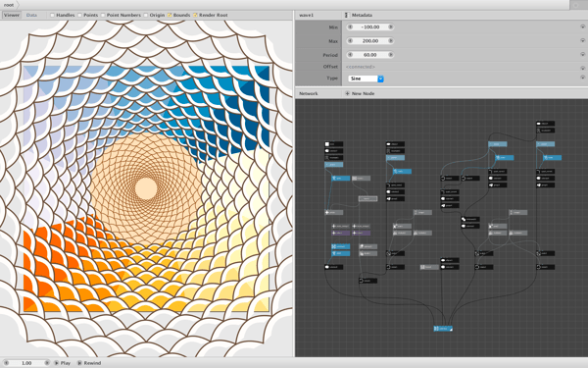Click the Min value field showing -100.00
The image size is (588, 368).
[370, 27]
